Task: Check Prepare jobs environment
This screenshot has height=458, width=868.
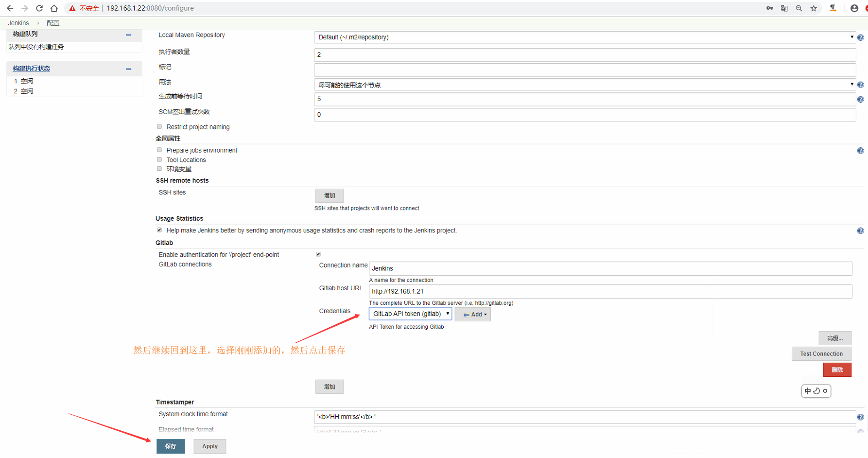Action: click(x=159, y=150)
